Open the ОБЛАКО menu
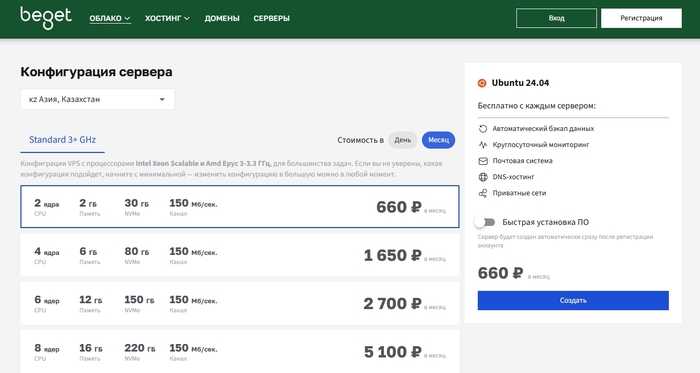The height and width of the screenshot is (373, 700). (x=110, y=18)
